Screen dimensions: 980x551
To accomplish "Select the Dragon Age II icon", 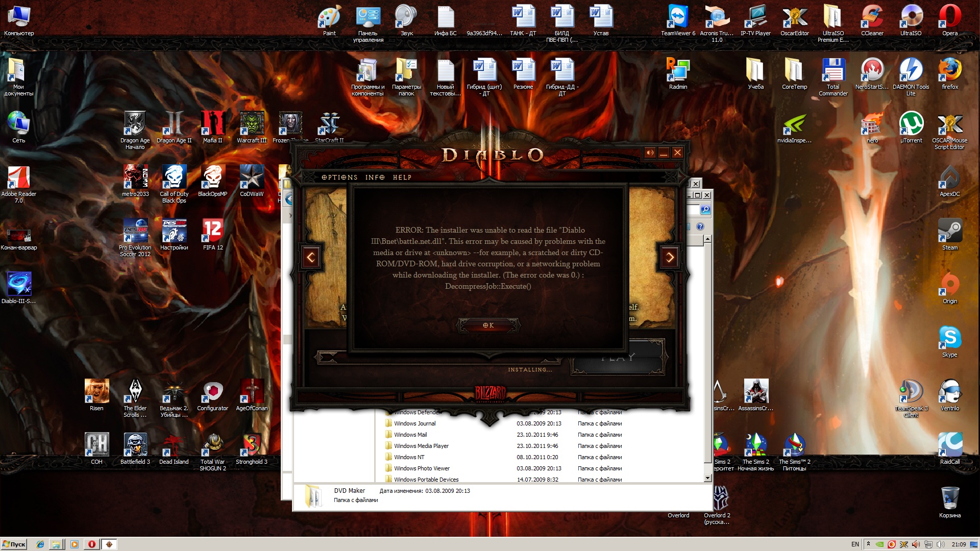I will point(174,128).
